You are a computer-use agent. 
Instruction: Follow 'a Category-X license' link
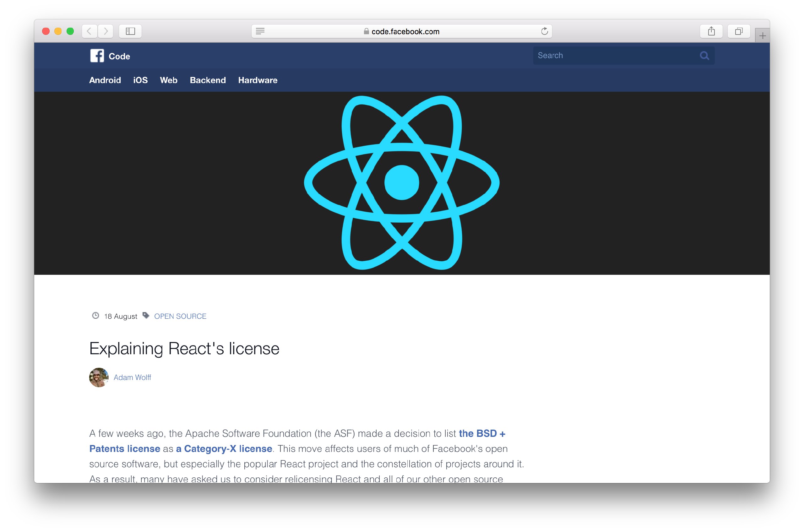[224, 448]
